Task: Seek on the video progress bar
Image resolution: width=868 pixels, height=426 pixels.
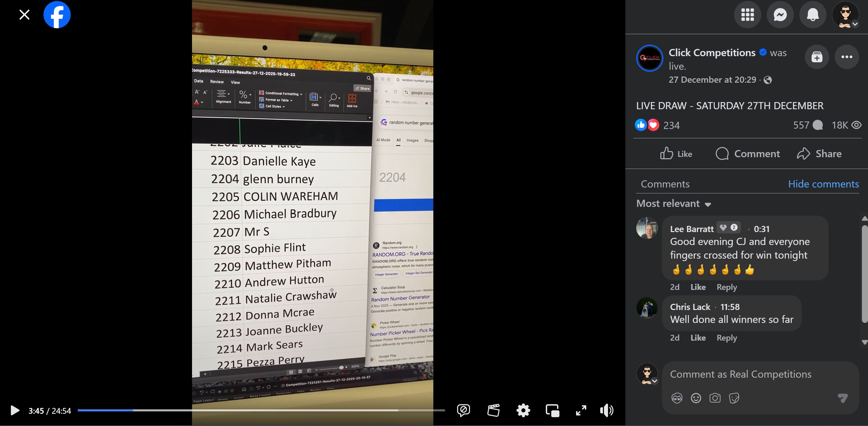Action: (x=261, y=410)
